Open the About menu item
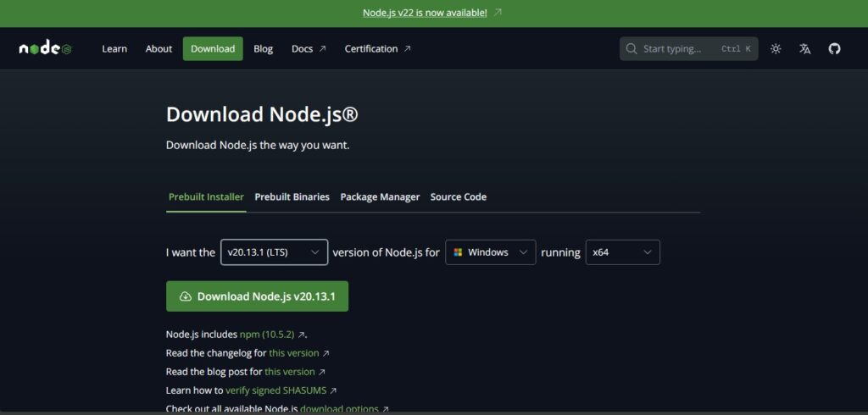The height and width of the screenshot is (415, 868). tap(159, 48)
